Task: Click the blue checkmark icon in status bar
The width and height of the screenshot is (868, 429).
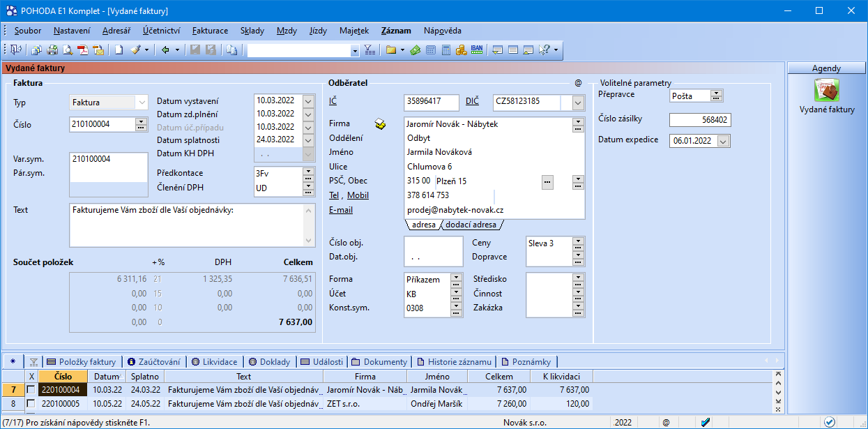Action: click(x=706, y=422)
